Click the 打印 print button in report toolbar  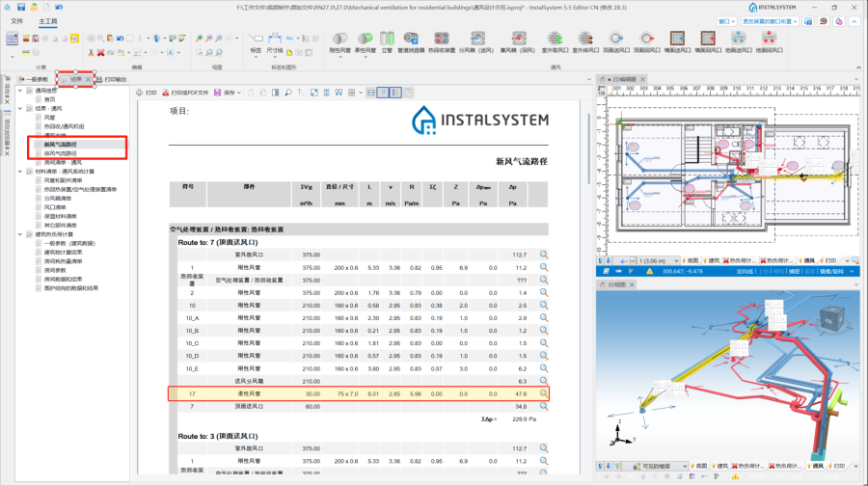pyautogui.click(x=146, y=93)
